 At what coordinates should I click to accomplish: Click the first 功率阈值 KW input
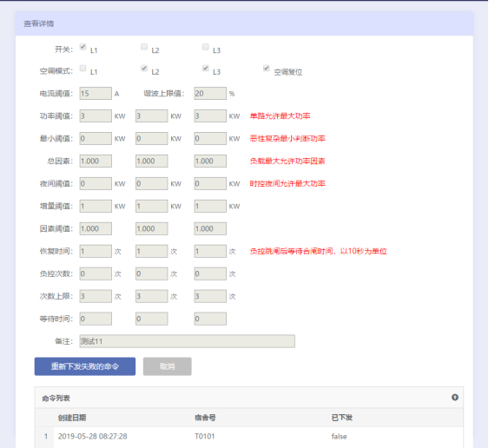pos(96,116)
